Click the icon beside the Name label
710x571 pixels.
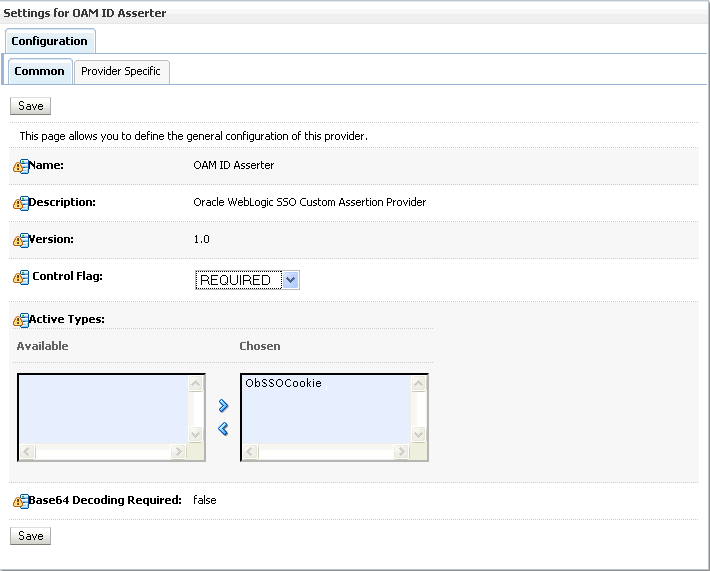coord(20,166)
